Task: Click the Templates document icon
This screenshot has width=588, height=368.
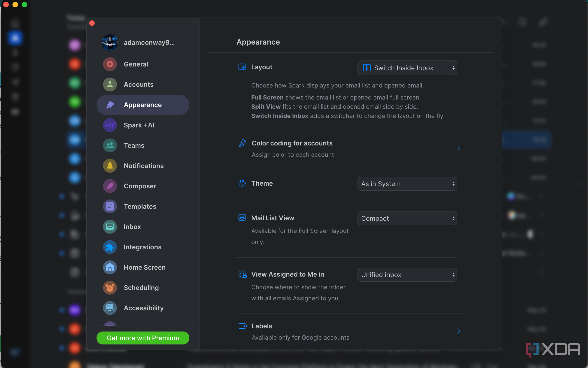Action: click(x=110, y=206)
